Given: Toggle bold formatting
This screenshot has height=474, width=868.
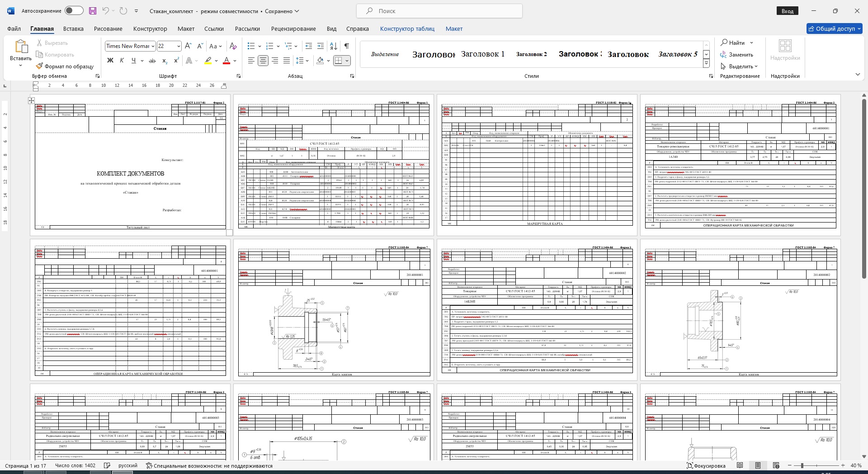Looking at the screenshot, I should click(x=110, y=61).
